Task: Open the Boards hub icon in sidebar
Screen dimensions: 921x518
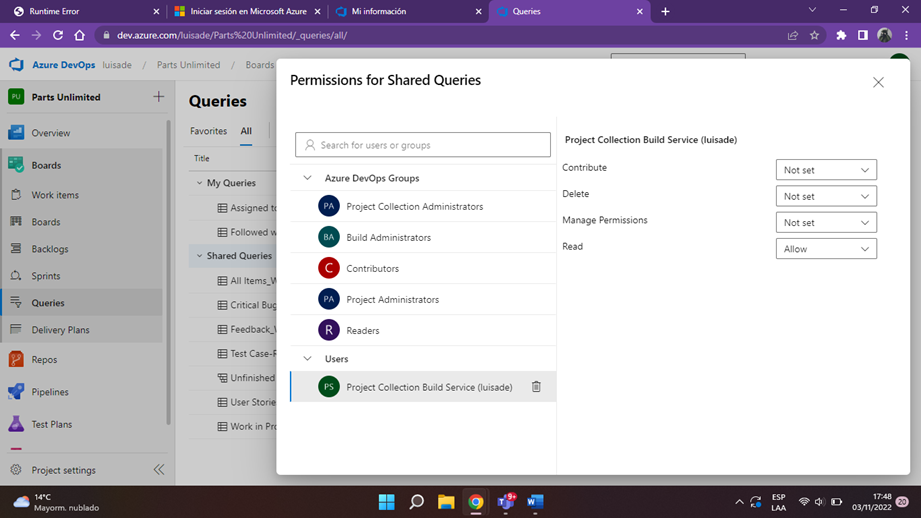Action: 16,165
